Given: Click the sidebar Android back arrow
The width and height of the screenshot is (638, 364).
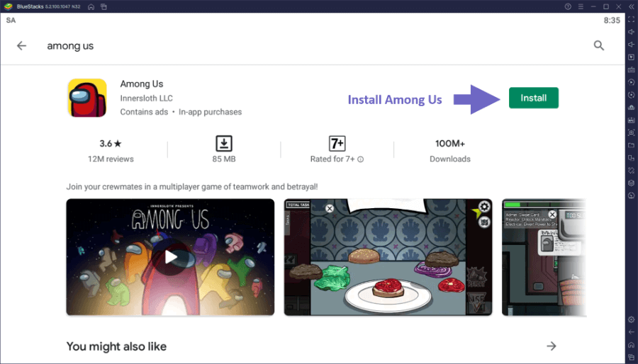Looking at the screenshot, I should (631, 332).
